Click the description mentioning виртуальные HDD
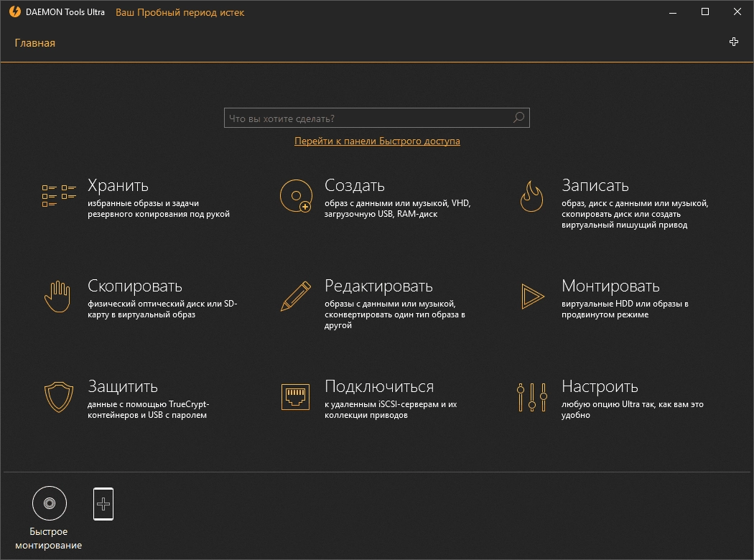This screenshot has width=754, height=560. click(x=625, y=309)
